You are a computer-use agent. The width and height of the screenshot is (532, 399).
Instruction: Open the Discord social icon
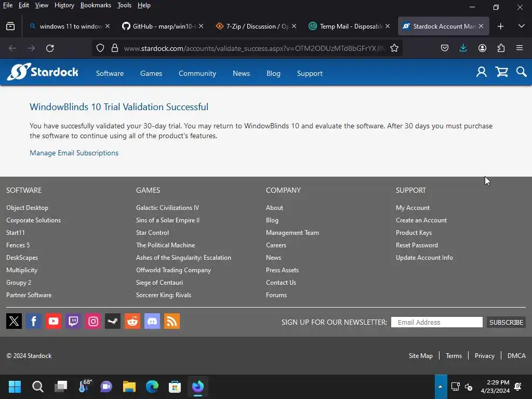click(152, 321)
